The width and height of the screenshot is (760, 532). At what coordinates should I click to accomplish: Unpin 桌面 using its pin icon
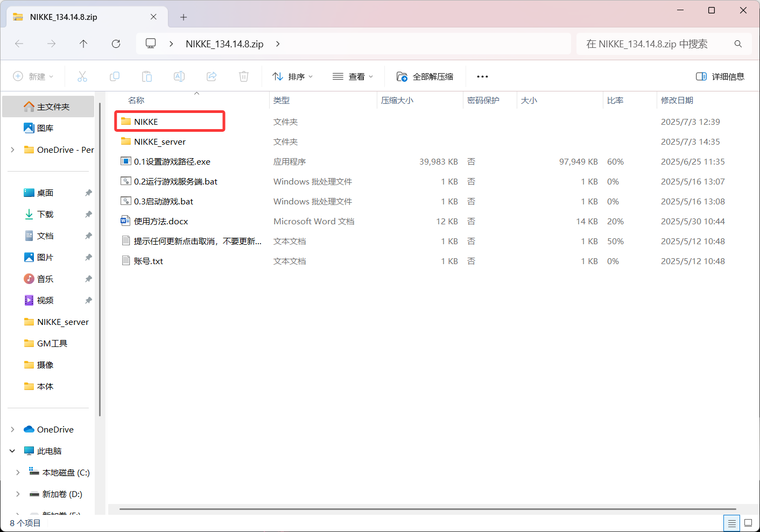click(88, 193)
